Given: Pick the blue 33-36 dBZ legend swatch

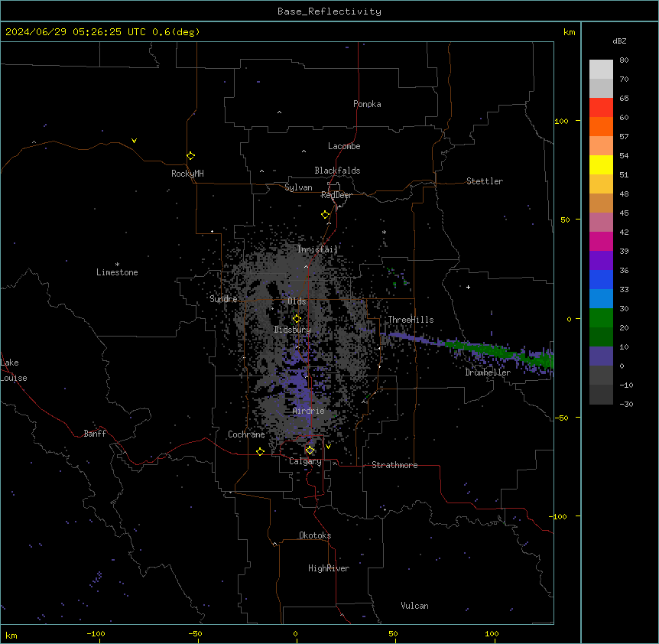Looking at the screenshot, I should click(x=601, y=279).
